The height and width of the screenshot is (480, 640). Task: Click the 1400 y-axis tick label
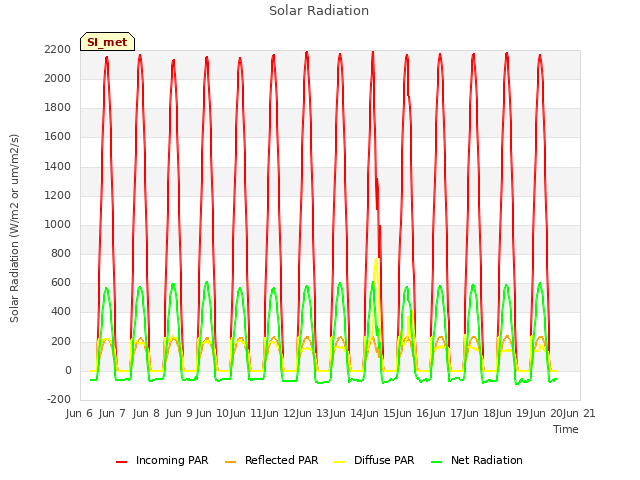click(58, 167)
